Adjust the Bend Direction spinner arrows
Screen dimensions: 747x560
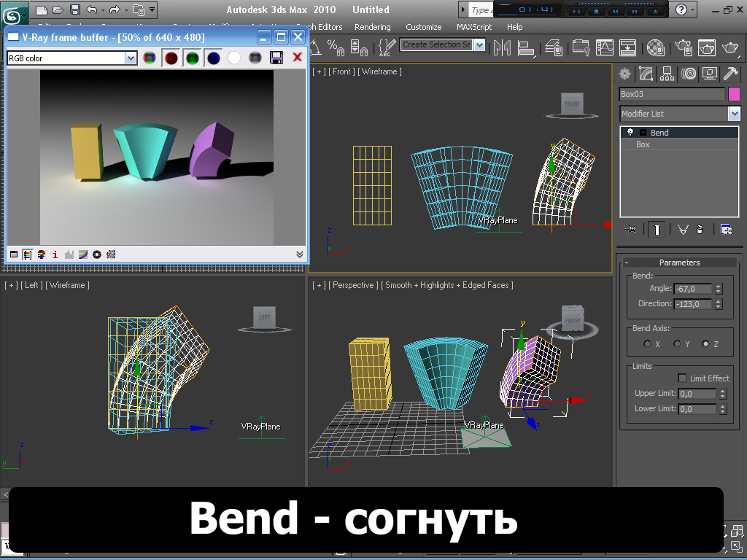coord(719,304)
